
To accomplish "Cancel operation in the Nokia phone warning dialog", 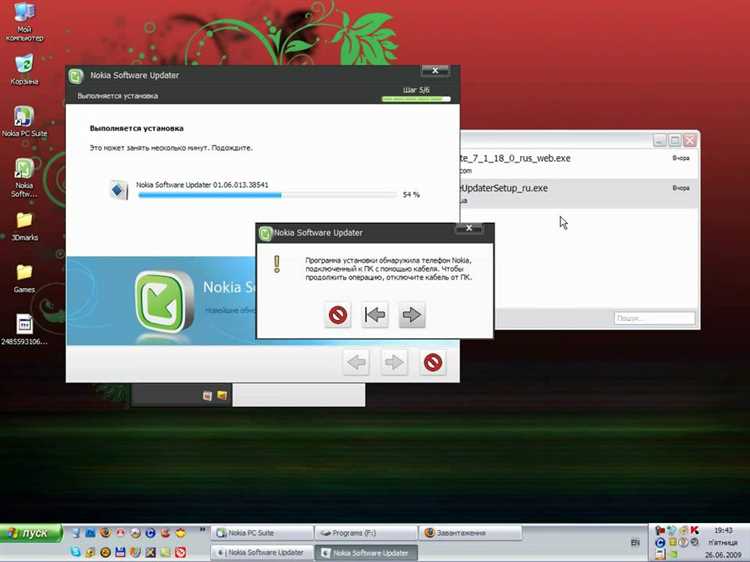I will coord(338,315).
